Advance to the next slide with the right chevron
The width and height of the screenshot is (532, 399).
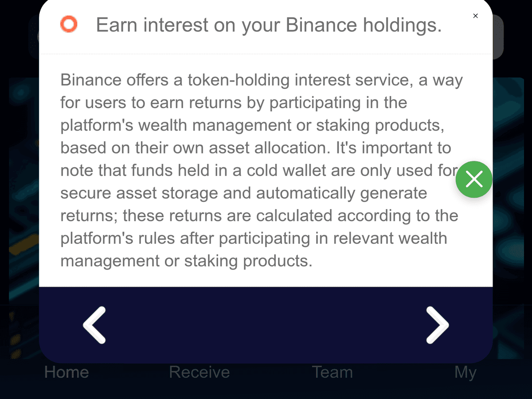(437, 325)
